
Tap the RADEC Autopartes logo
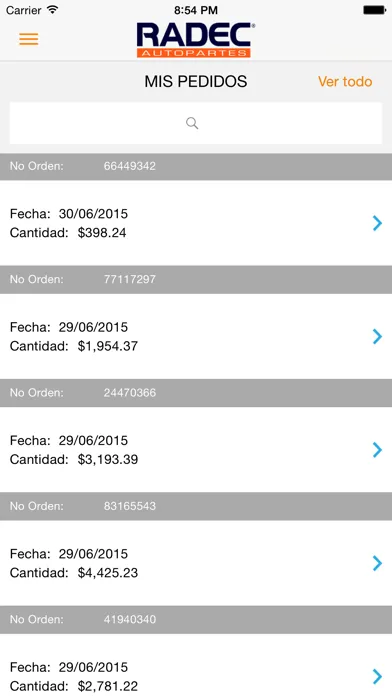(195, 40)
